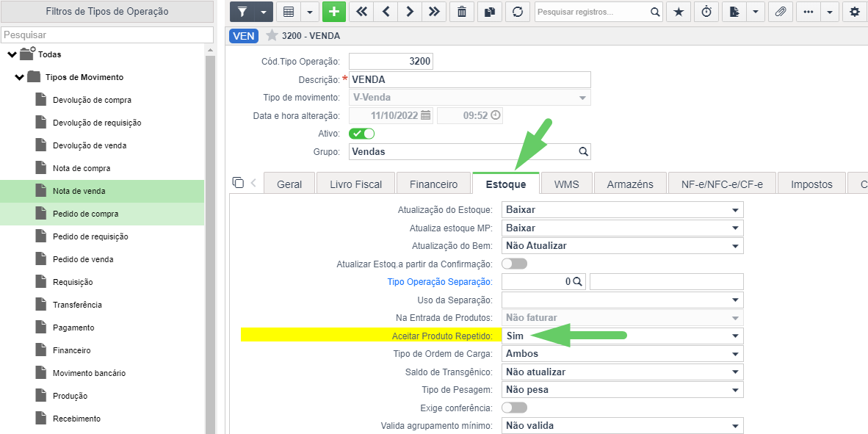This screenshot has width=868, height=434.
Task: Go to the previous record
Action: click(x=386, y=12)
